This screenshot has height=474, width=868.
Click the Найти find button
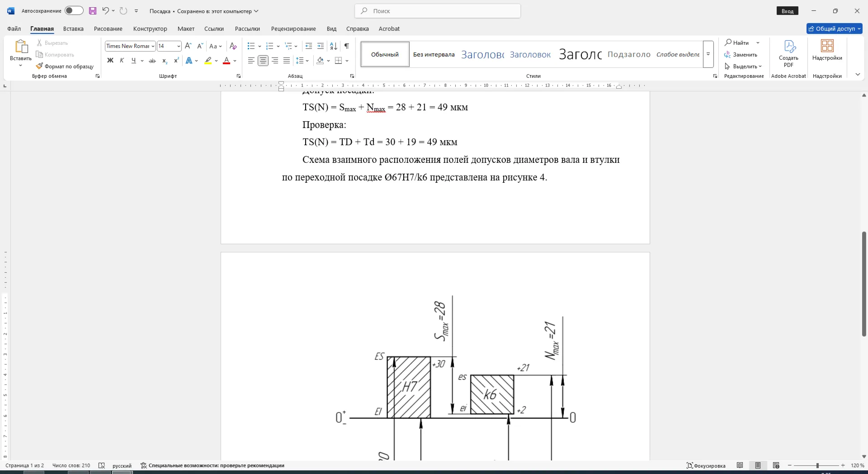point(737,43)
